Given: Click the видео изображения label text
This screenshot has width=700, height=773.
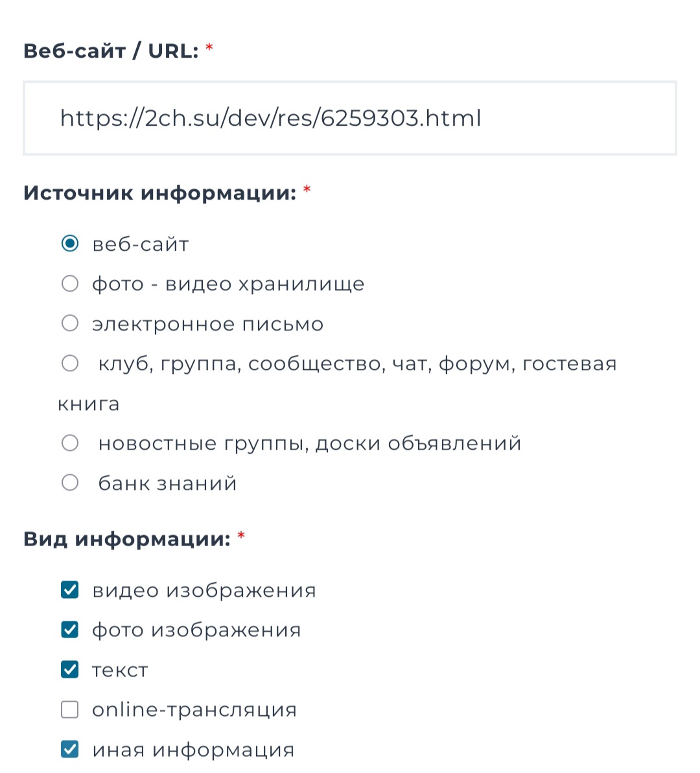Looking at the screenshot, I should pyautogui.click(x=204, y=590).
